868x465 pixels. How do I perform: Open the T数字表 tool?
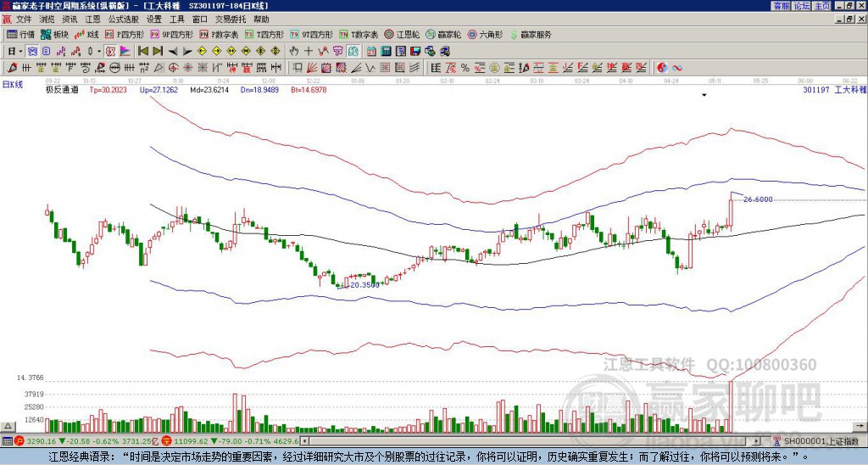(359, 34)
